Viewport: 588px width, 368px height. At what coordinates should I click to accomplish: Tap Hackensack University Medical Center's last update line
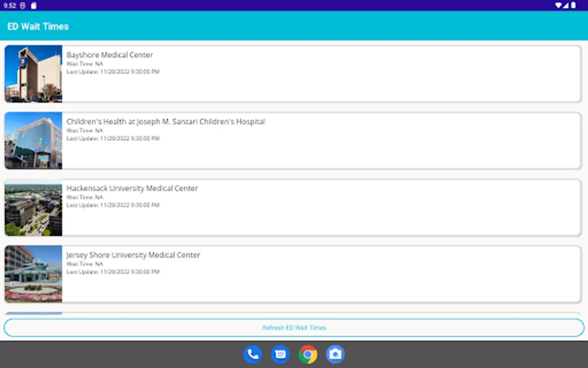[113, 205]
